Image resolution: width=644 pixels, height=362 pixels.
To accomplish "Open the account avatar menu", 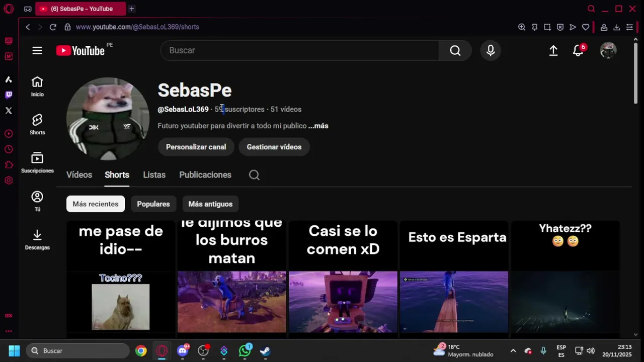I will point(608,50).
